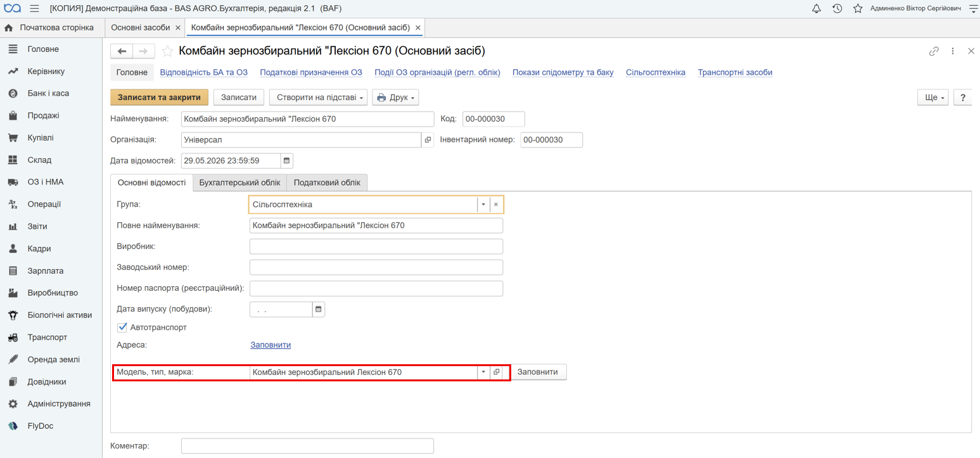This screenshot has height=458, width=980.
Task: Open the Організація record with the open icon
Action: (x=428, y=140)
